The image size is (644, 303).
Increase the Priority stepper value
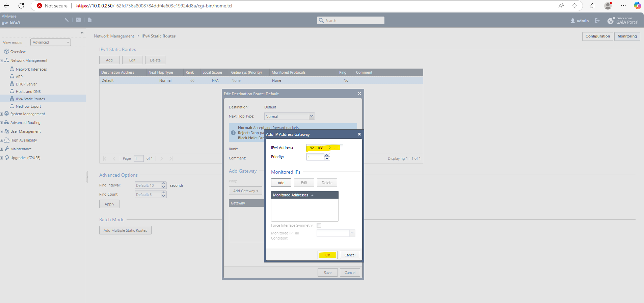pyautogui.click(x=327, y=155)
